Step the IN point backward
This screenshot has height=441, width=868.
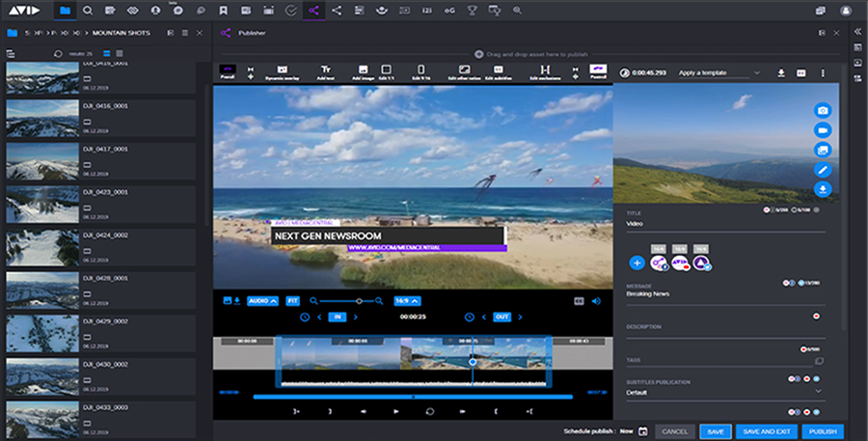pyautogui.click(x=319, y=317)
